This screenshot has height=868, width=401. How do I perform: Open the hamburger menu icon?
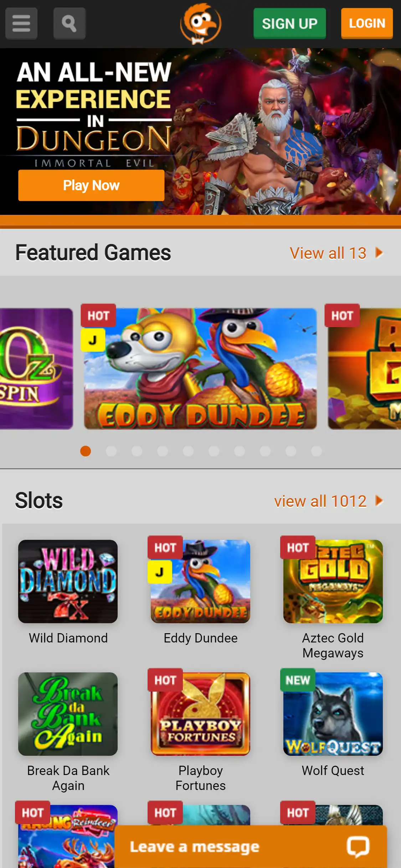point(21,24)
